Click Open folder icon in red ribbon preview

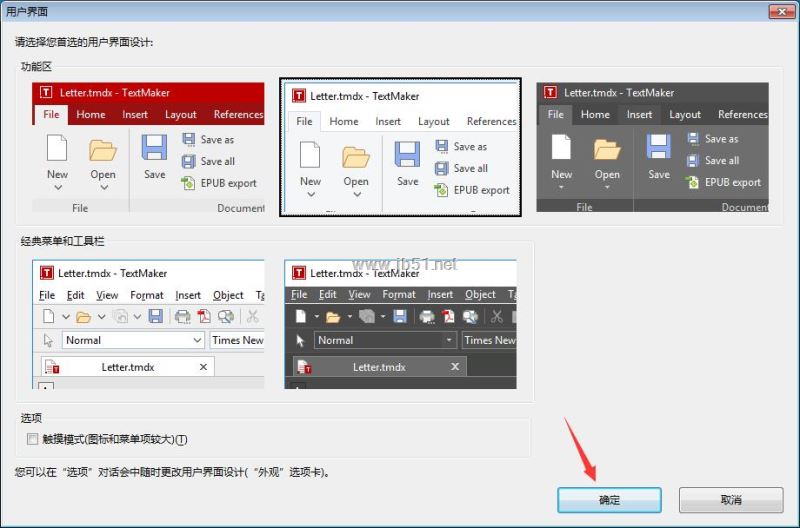pos(103,150)
